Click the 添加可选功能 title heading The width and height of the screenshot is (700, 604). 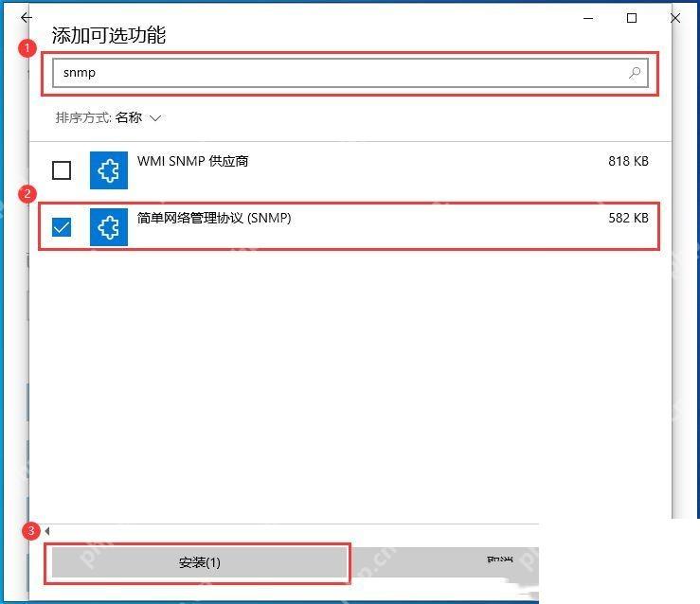tap(109, 35)
